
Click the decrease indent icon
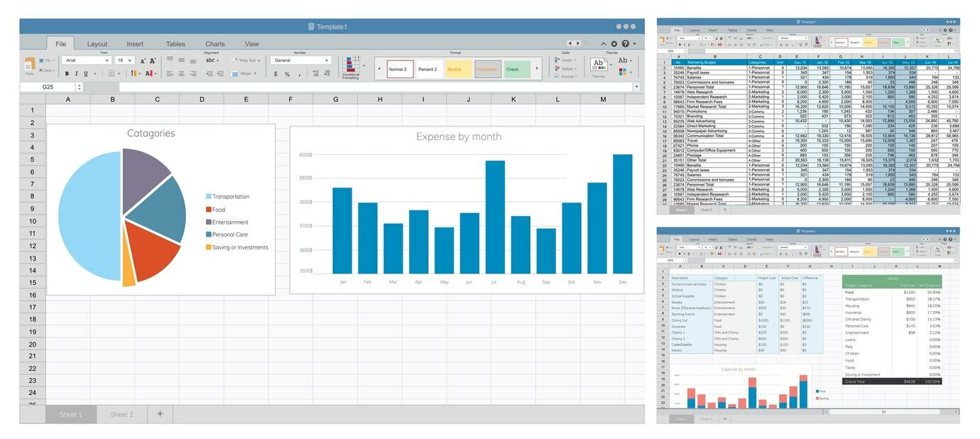[209, 73]
